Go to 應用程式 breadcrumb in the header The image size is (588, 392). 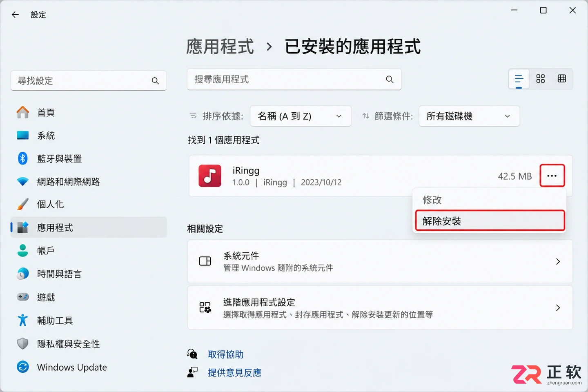coord(220,47)
